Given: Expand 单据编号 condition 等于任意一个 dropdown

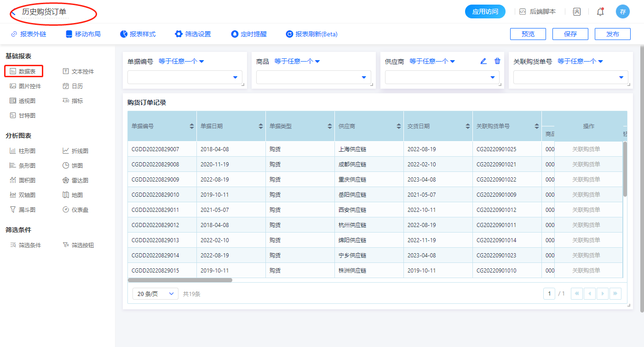Looking at the screenshot, I should (181, 61).
